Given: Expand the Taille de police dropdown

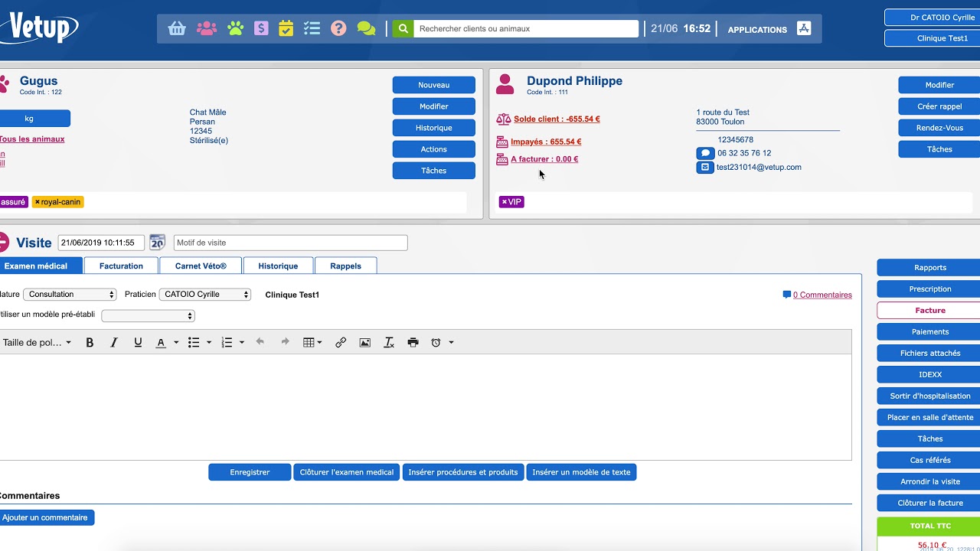Looking at the screenshot, I should click(x=37, y=342).
